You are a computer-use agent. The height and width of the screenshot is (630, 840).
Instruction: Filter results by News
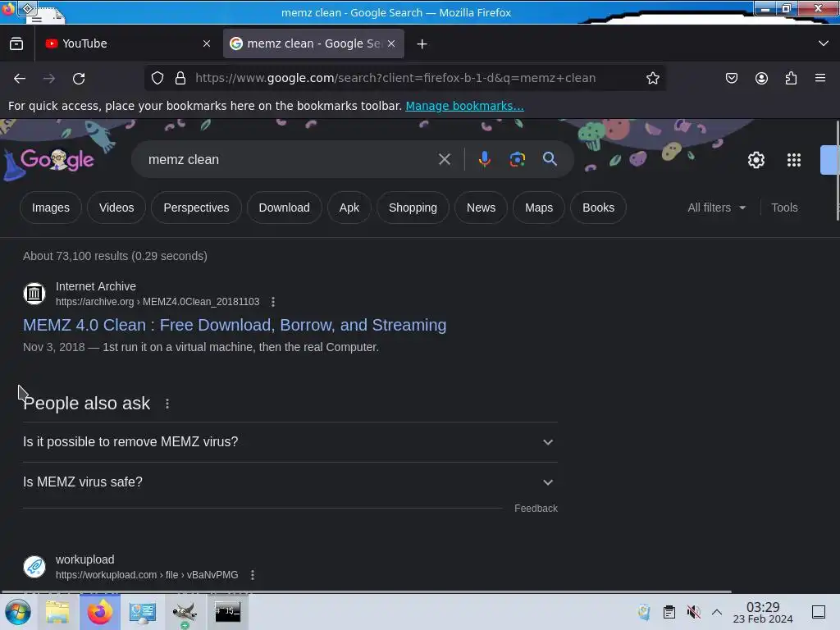tap(481, 208)
